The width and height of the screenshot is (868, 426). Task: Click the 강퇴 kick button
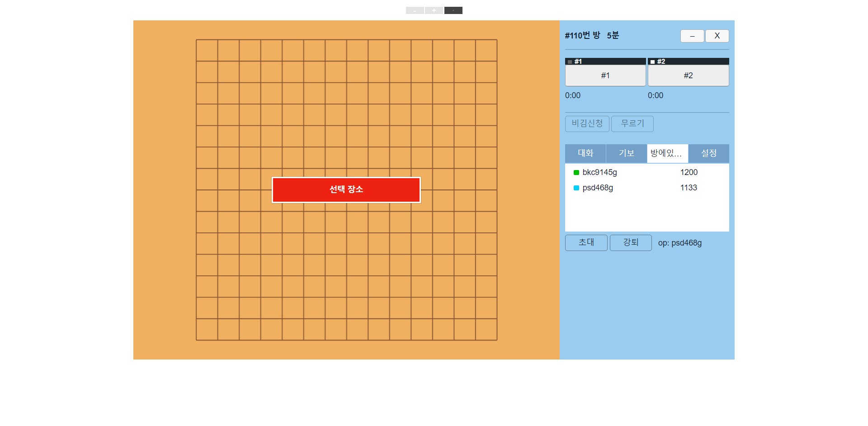[631, 242]
